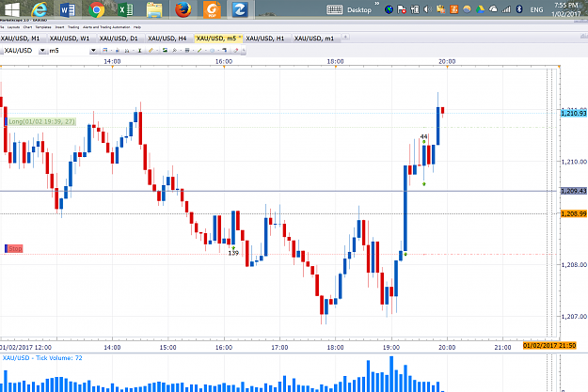
Task: Switch to the XAU/USD, H4 chart tab
Action: (x=167, y=39)
